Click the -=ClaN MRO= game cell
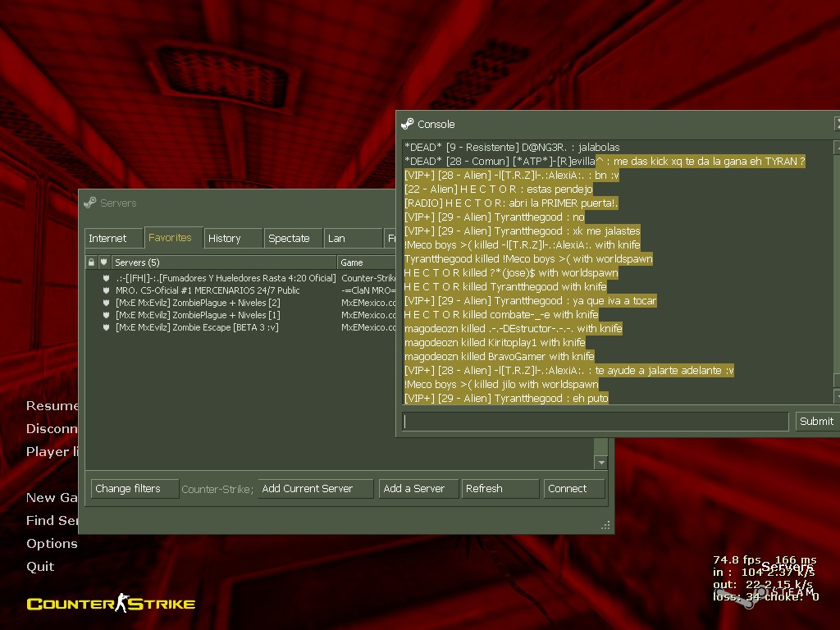Screen dimensions: 840x630 click(368, 290)
